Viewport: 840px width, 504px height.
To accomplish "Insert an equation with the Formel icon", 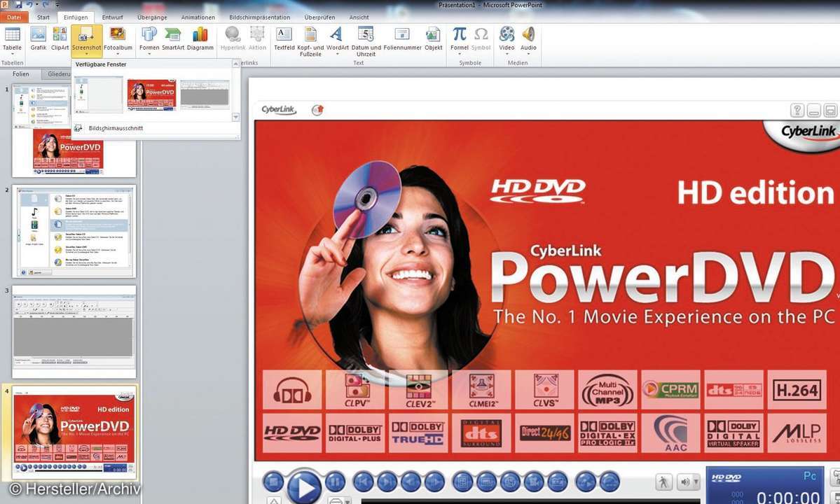I will (459, 34).
